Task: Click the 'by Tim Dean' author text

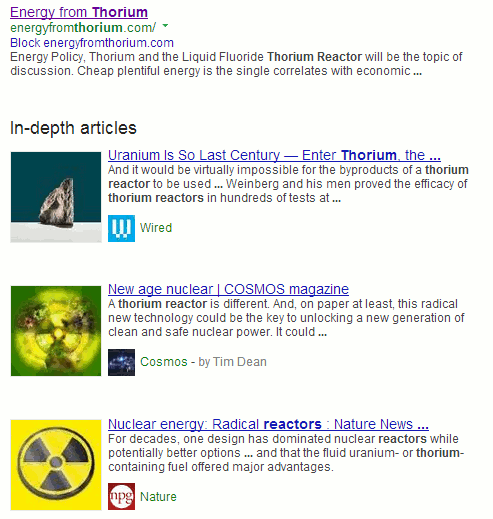Action: [233, 362]
